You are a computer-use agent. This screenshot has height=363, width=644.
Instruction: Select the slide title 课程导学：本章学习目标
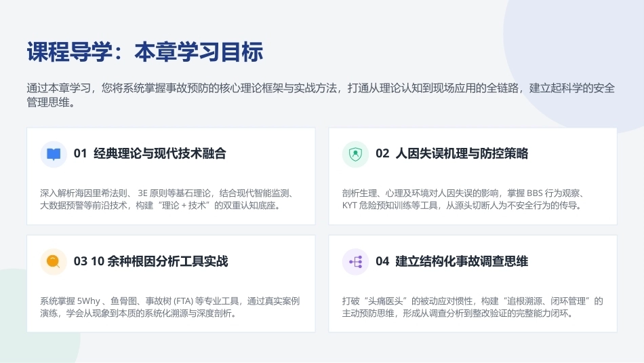pos(145,52)
